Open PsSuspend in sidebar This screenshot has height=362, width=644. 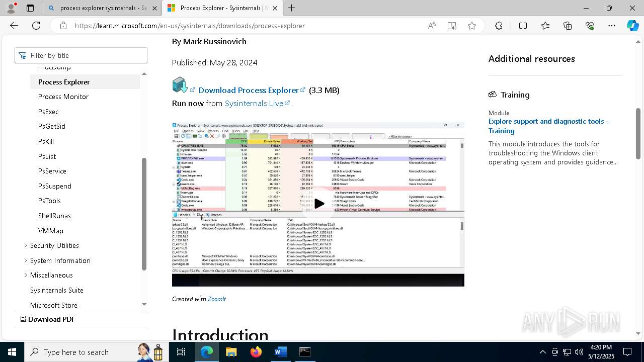pos(55,186)
